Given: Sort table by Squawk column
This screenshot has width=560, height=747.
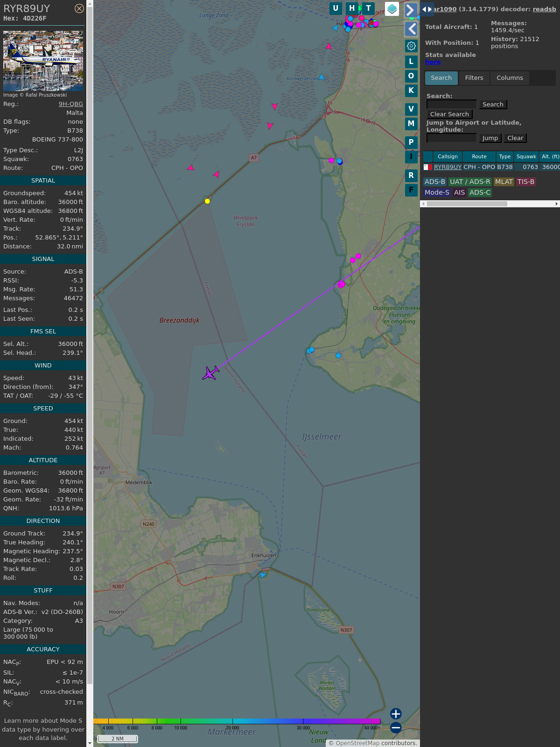Looking at the screenshot, I should point(526,157).
